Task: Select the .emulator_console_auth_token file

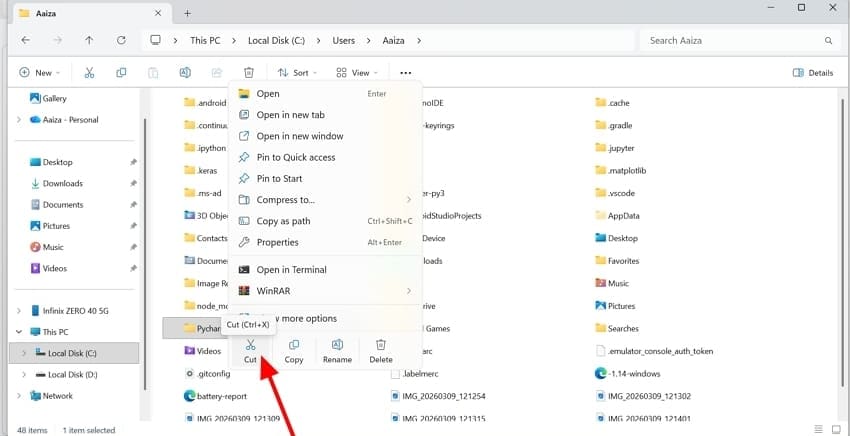Action: [654, 351]
